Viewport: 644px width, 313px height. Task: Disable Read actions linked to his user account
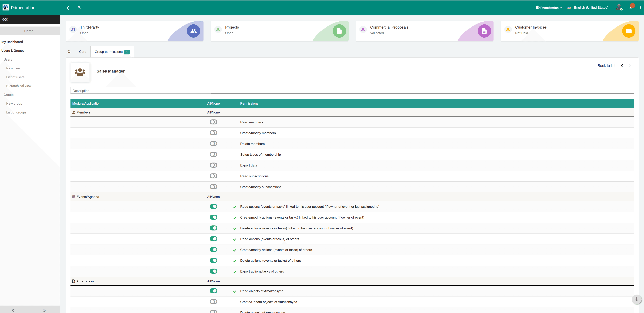[x=213, y=206]
